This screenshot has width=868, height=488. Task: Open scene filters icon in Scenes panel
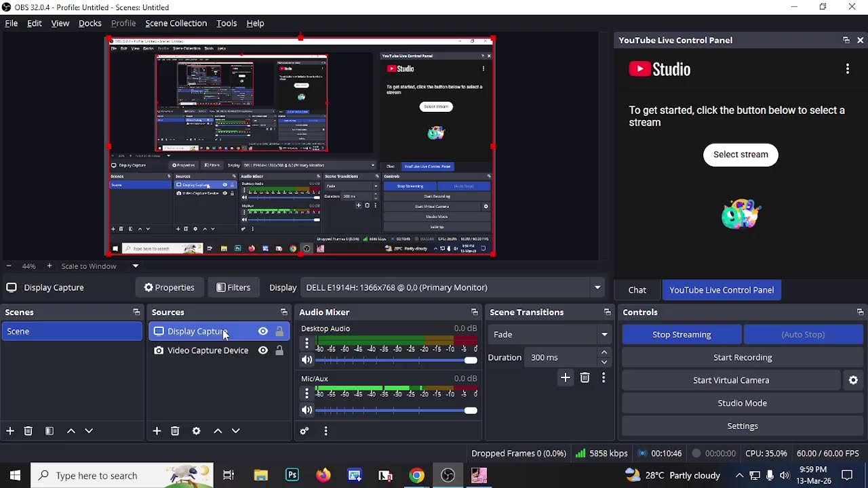tap(50, 431)
